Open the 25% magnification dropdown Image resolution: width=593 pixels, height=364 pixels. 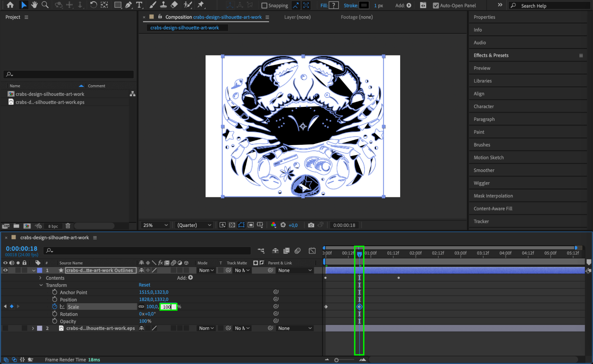pos(155,225)
